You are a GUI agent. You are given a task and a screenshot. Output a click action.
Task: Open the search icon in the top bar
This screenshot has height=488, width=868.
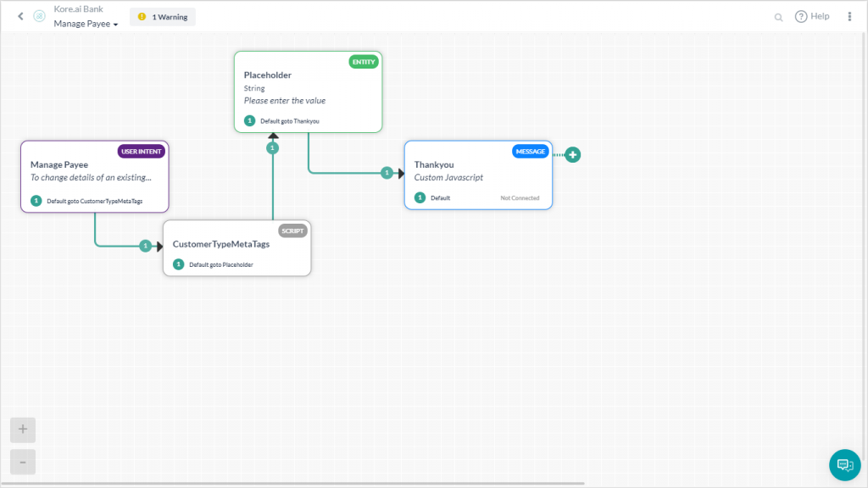[778, 16]
